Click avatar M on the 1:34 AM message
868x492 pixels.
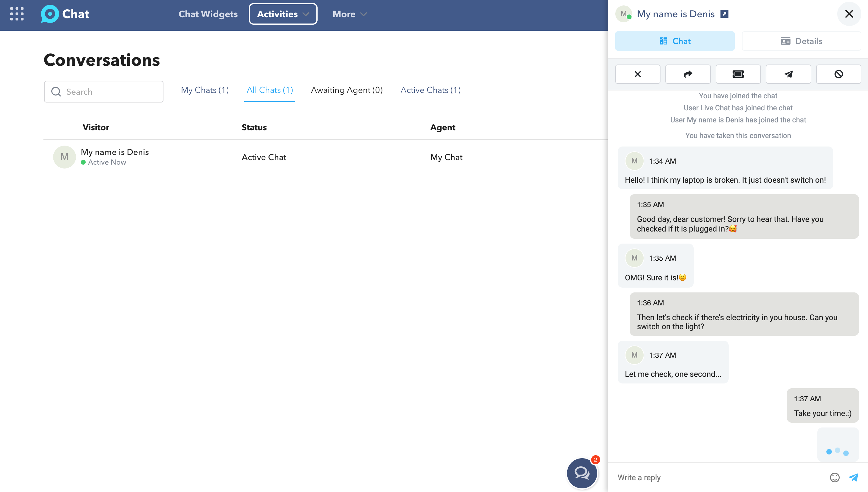point(634,161)
